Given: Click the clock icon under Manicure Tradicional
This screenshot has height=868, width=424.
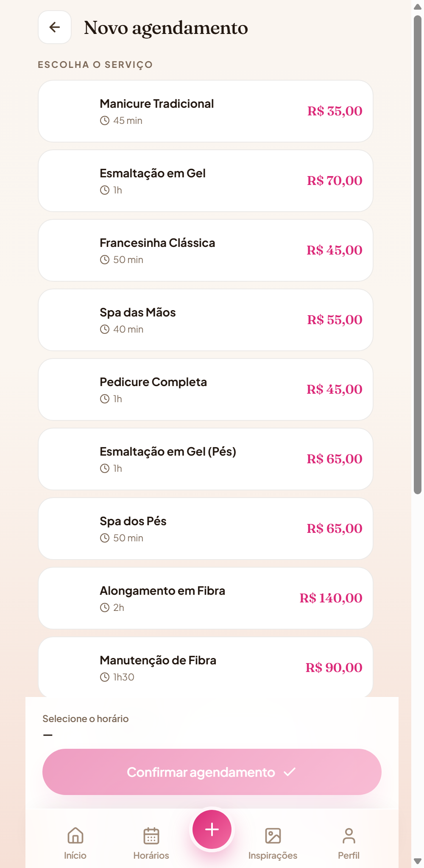Looking at the screenshot, I should click(x=105, y=120).
